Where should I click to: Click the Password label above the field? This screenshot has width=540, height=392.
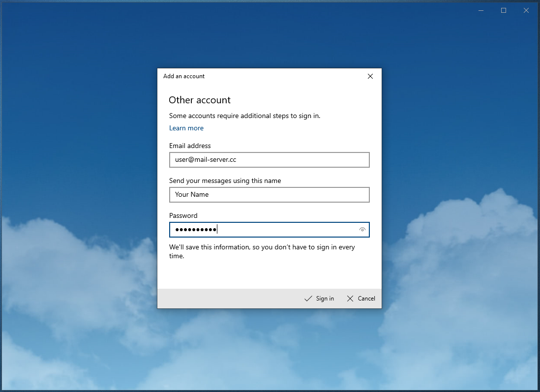pos(183,215)
